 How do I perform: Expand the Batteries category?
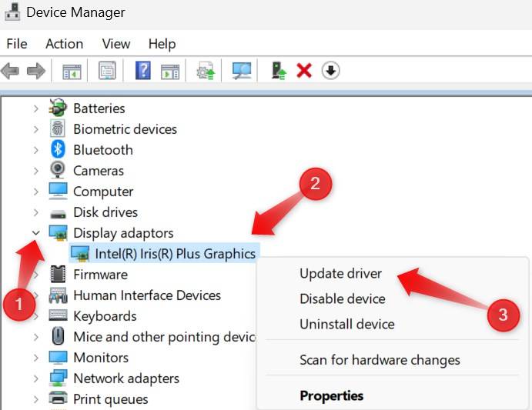point(36,108)
